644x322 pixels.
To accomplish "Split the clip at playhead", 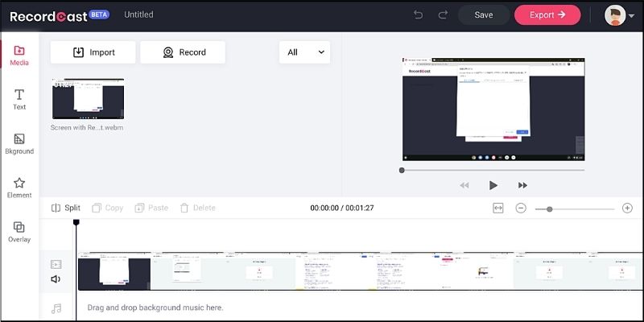I will [x=66, y=208].
